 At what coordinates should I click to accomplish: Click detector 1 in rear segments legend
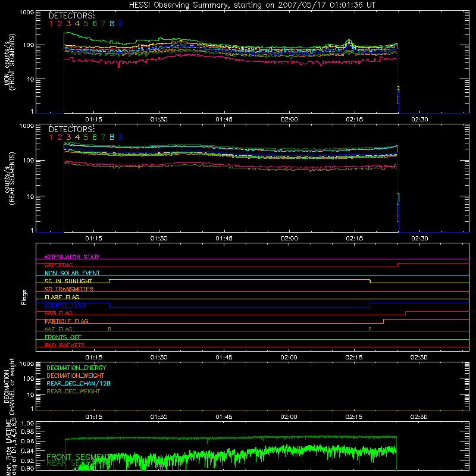tap(51, 137)
